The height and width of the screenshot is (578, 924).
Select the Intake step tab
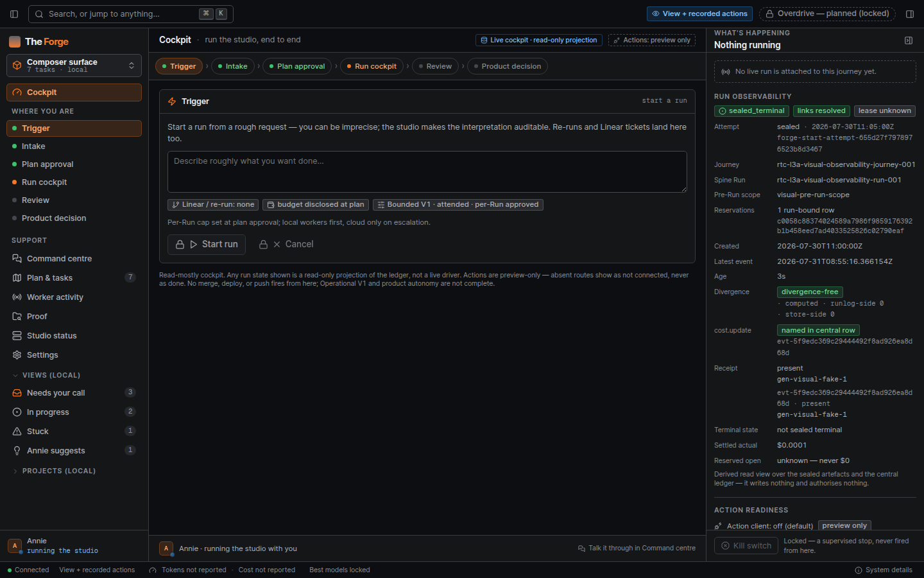[233, 66]
